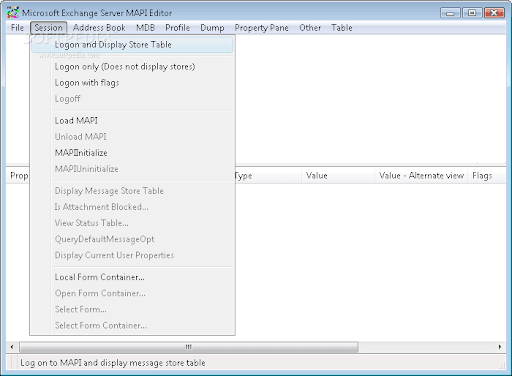Click QueryDefaultMessageOpt entry
Viewport: 512px width, 376px height.
click(x=133, y=239)
